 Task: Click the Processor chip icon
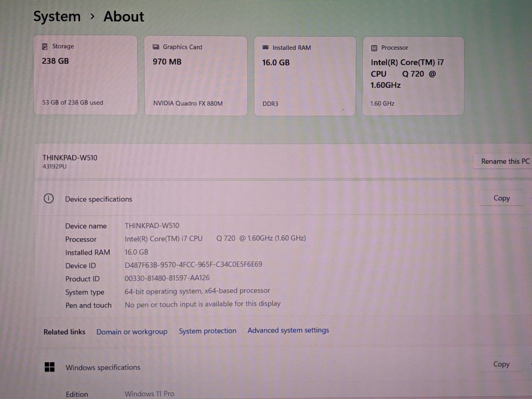click(x=374, y=48)
